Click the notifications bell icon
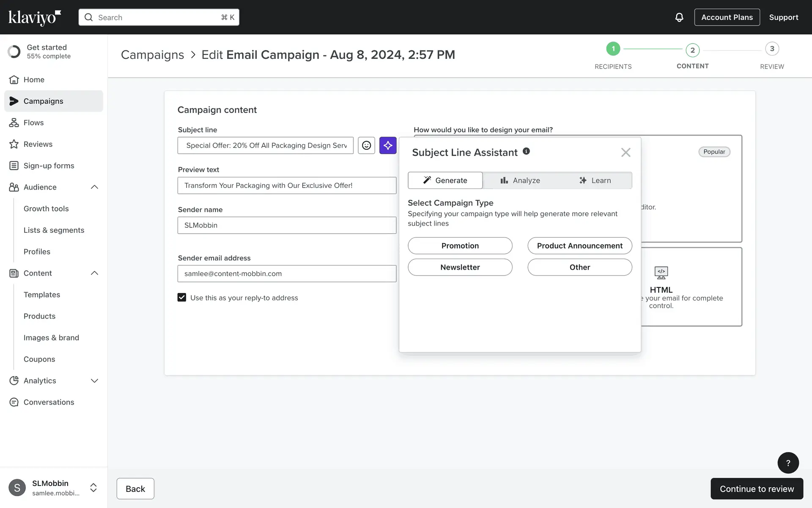This screenshot has height=508, width=812. point(679,17)
